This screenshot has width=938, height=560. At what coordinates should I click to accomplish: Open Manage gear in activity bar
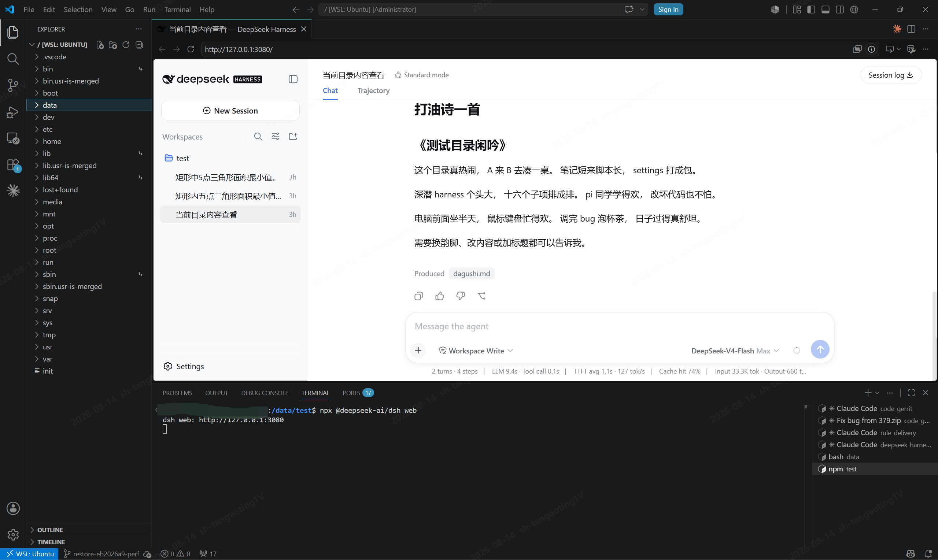(13, 535)
